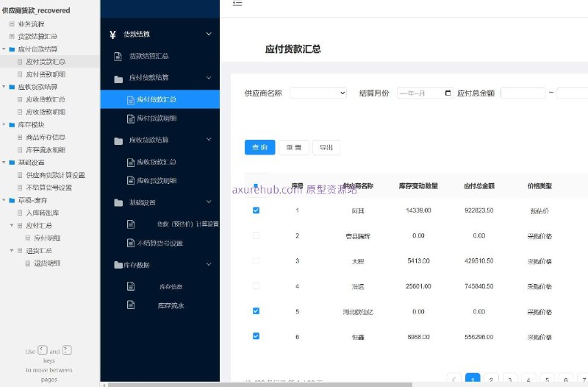Check the checkbox for row 3
The height and width of the screenshot is (387, 588).
tap(256, 260)
